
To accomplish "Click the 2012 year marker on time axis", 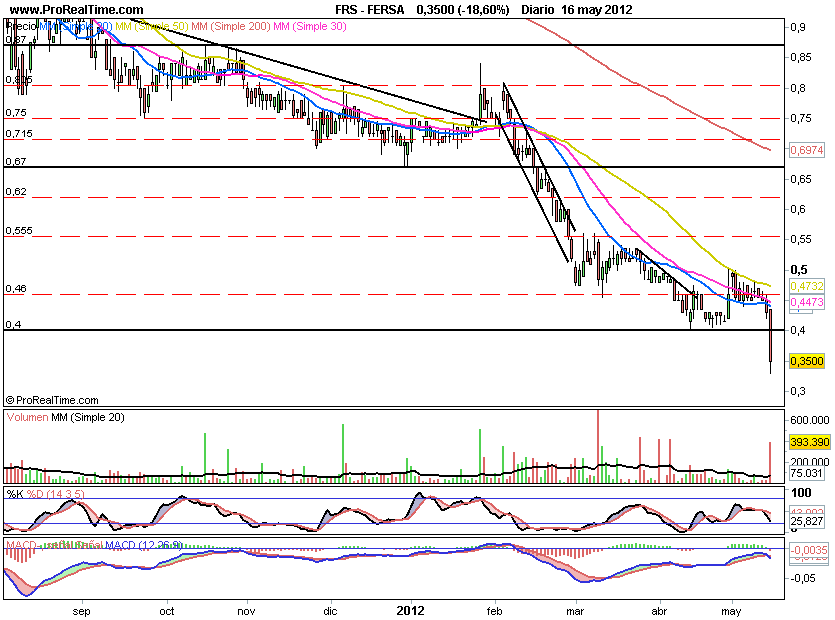I will coord(412,609).
